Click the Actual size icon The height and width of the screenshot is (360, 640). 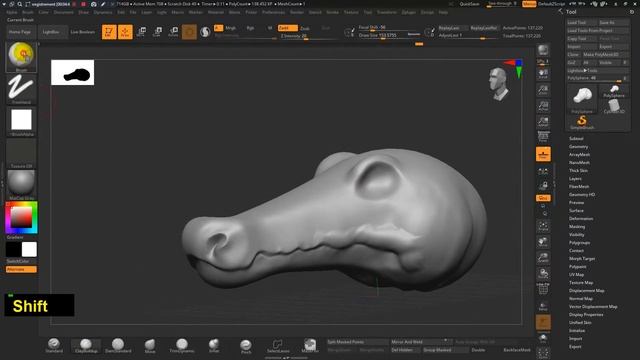click(543, 106)
